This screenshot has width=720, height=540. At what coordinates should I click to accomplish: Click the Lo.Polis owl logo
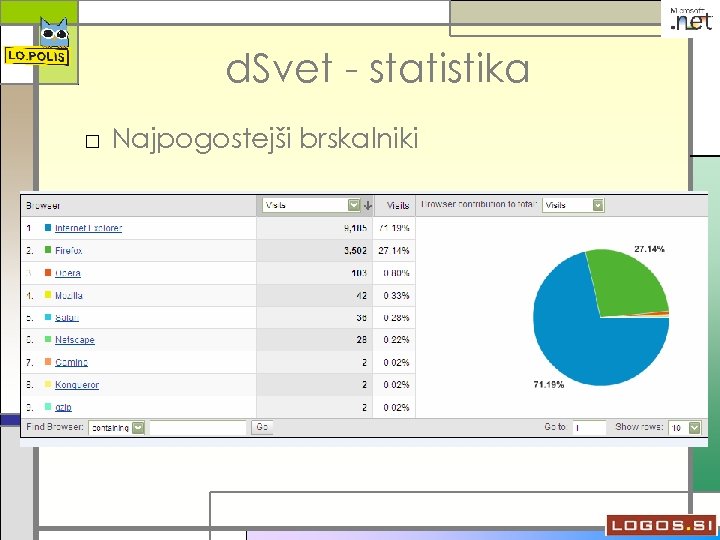pos(39,42)
